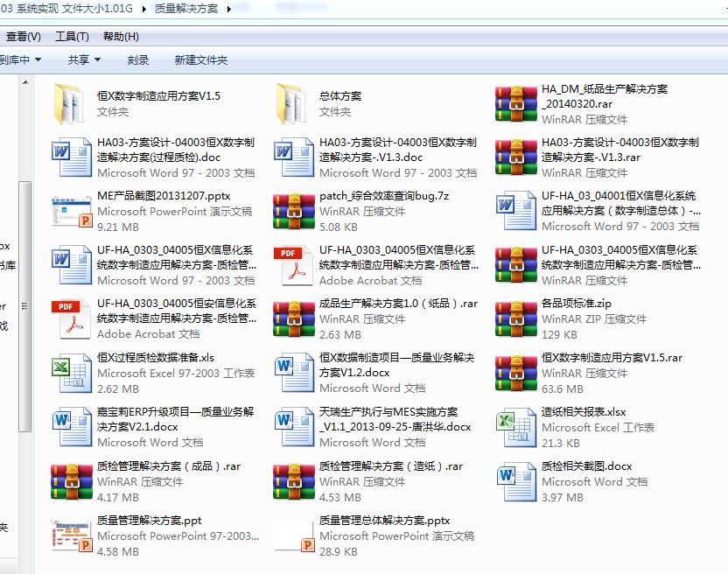This screenshot has height=574, width=728.
Task: Click the 新建文件夹 button
Action: 200,59
